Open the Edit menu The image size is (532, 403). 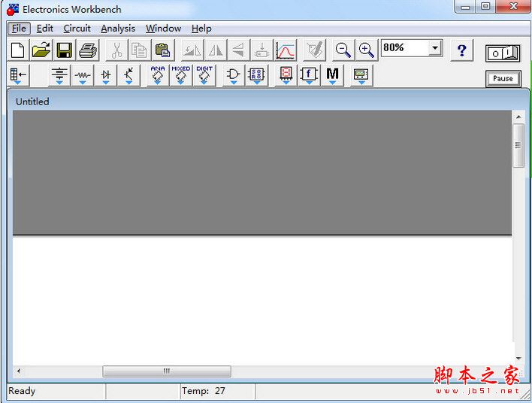click(45, 29)
